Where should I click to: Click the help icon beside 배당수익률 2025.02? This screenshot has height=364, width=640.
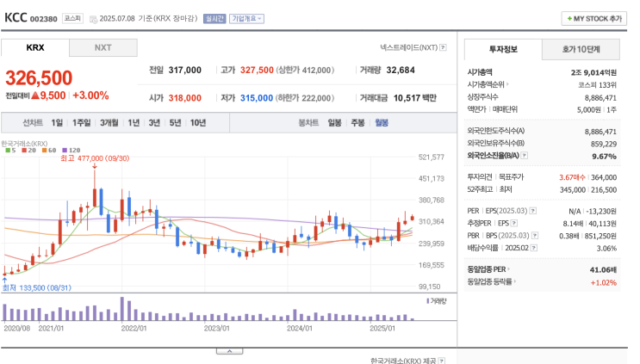click(x=534, y=248)
